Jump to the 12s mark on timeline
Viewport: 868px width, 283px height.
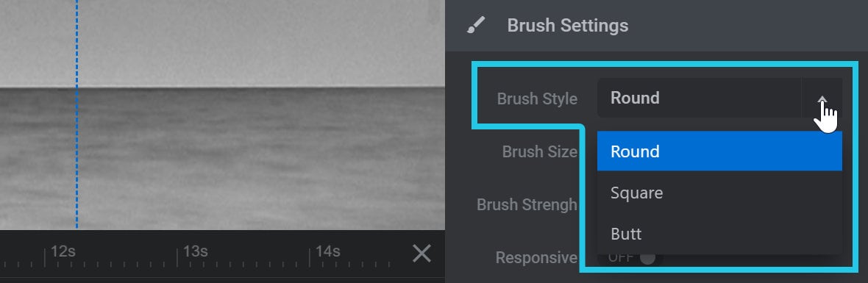[63, 251]
